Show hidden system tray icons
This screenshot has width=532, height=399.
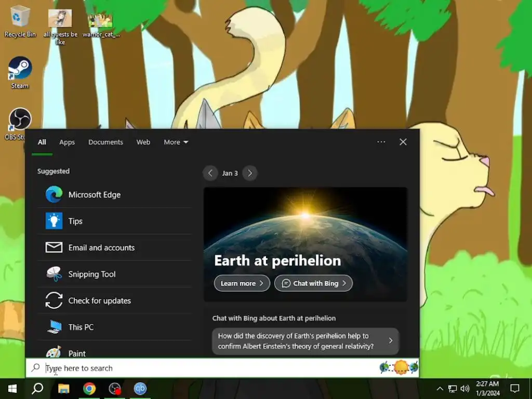tap(440, 389)
